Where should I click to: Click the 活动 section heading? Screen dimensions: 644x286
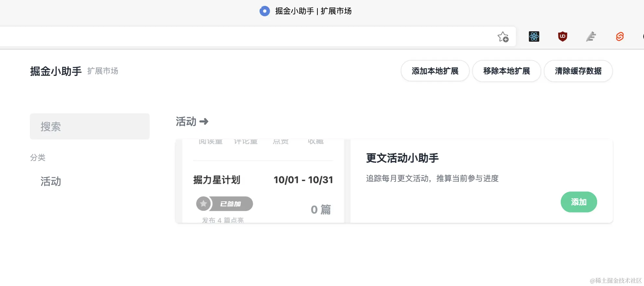(186, 122)
